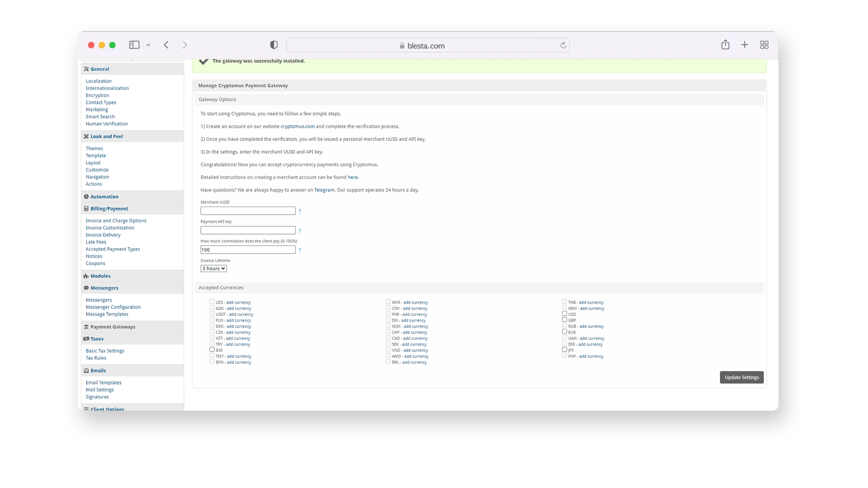Check the INR currency checkbox

click(x=212, y=349)
